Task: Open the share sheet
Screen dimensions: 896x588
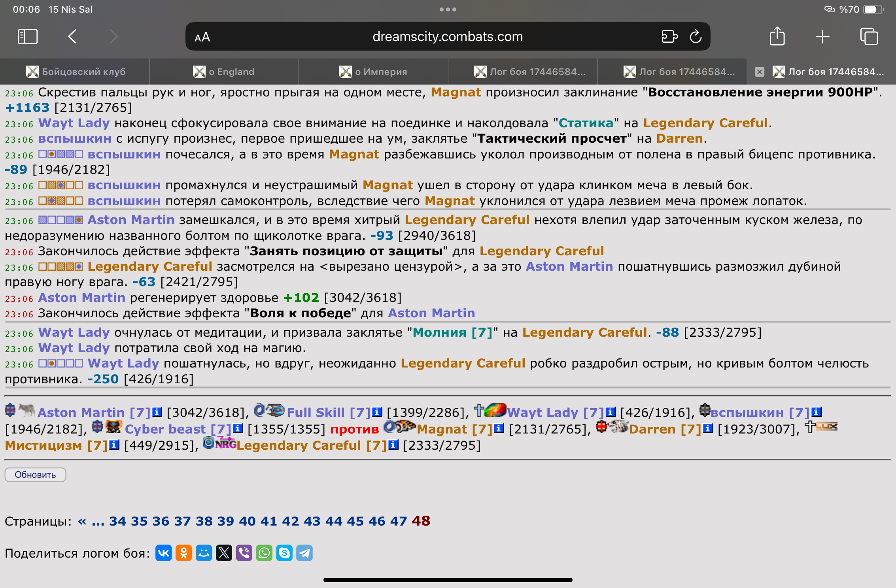Action: pos(777,37)
